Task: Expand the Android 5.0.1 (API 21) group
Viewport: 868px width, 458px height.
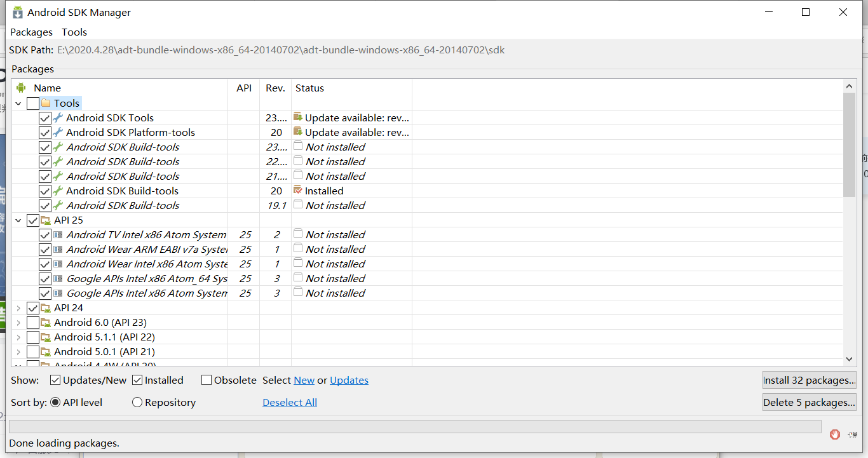Action: click(18, 352)
